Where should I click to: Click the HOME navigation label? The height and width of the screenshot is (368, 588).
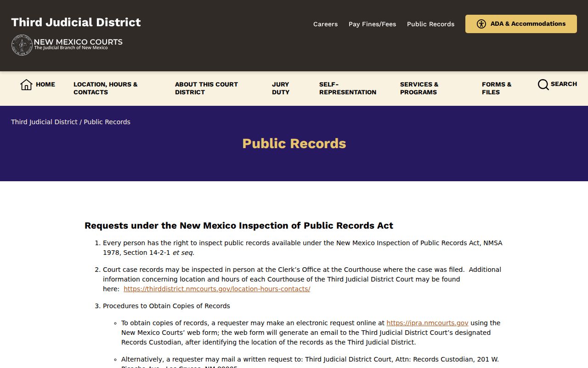[45, 84]
